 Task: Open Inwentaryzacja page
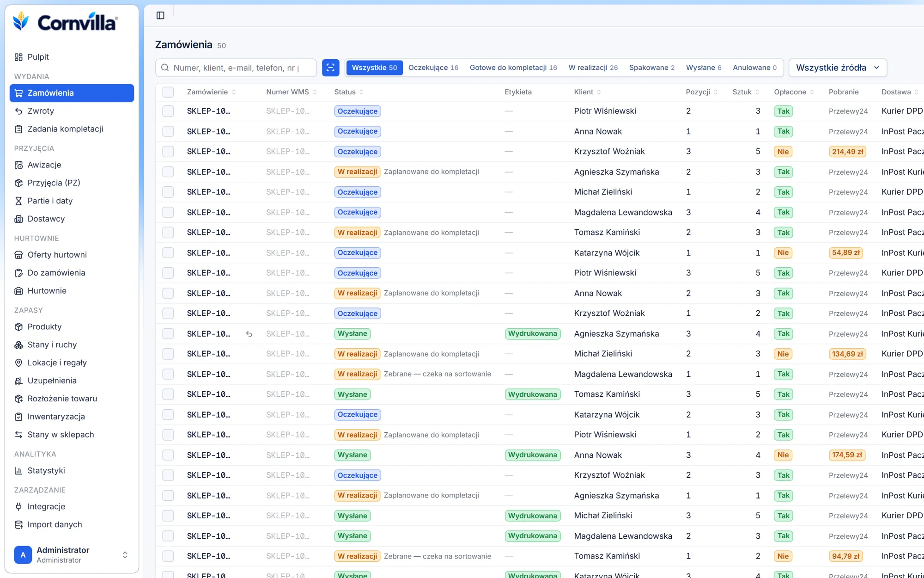(x=72, y=417)
